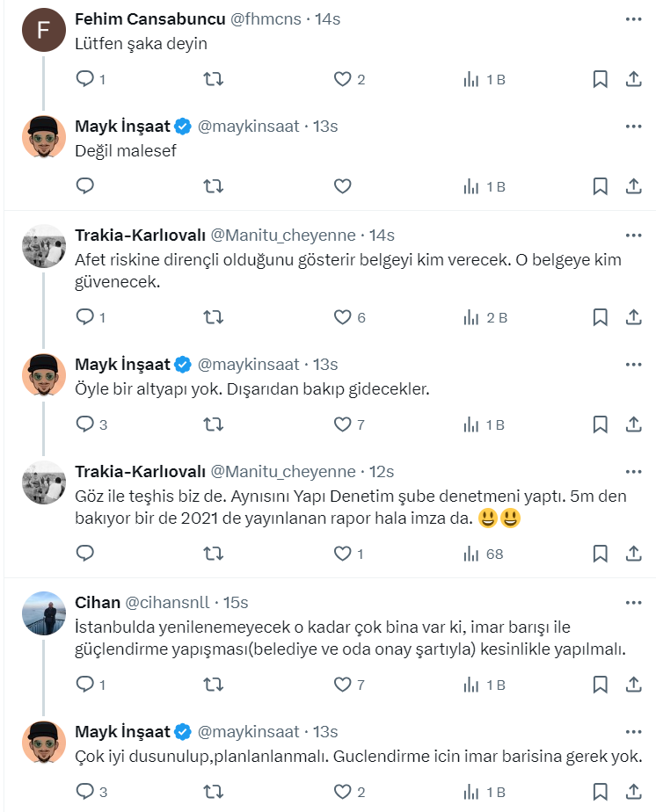Bookmark Mayk İnşaat's 'Değil malesef' reply
The width and height of the screenshot is (656, 812).
(x=600, y=186)
